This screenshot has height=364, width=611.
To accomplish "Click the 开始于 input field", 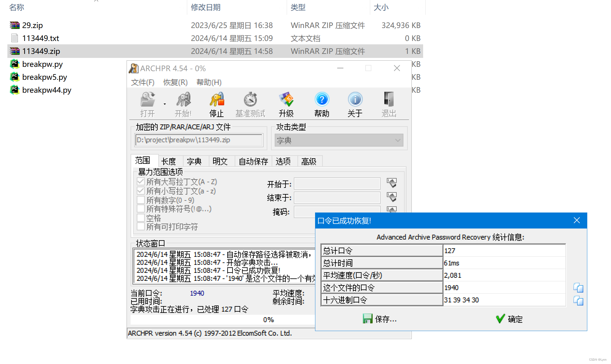I will click(x=337, y=184).
